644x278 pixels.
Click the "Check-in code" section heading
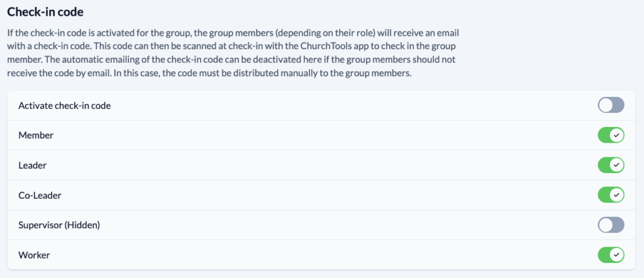[45, 12]
